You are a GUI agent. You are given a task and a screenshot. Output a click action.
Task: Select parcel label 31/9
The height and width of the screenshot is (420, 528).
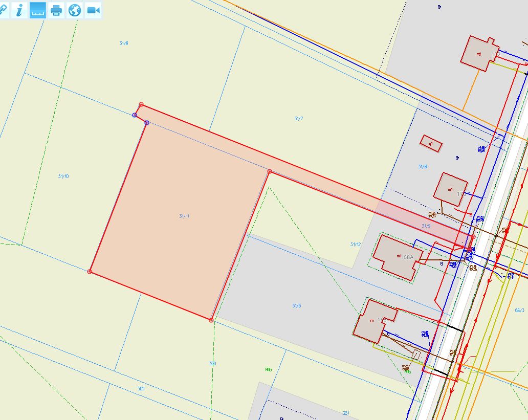pyautogui.click(x=426, y=226)
